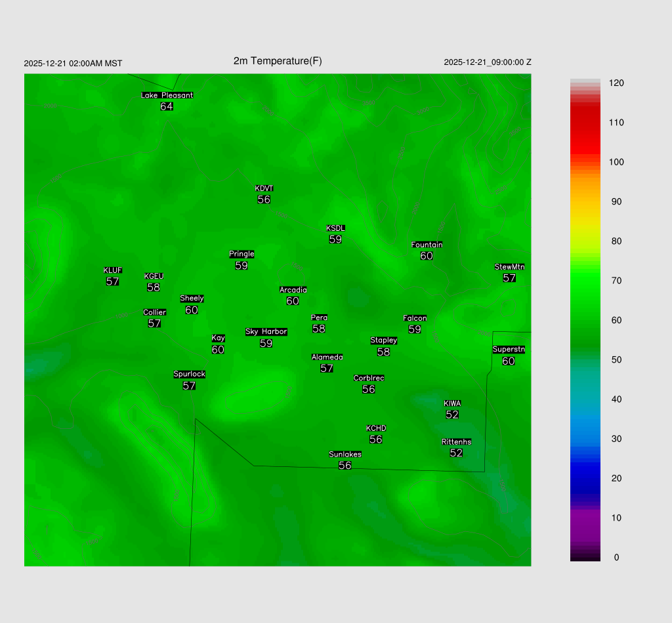Click the Sunlakes station label

(x=345, y=454)
